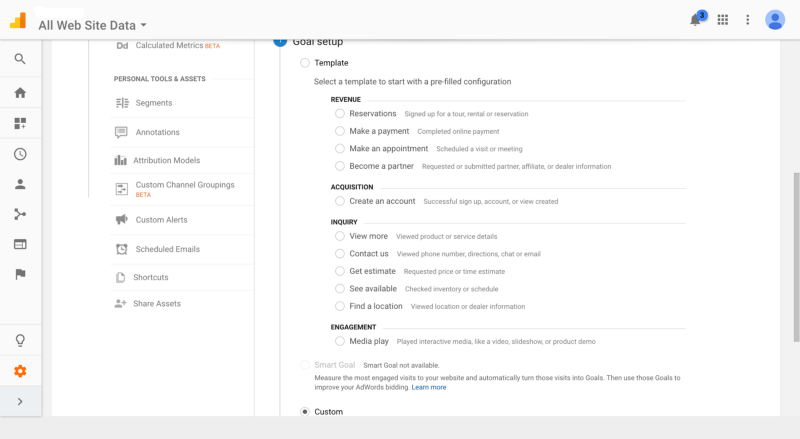The width and height of the screenshot is (800, 439).
Task: Open the three-dot more options menu
Action: [747, 20]
